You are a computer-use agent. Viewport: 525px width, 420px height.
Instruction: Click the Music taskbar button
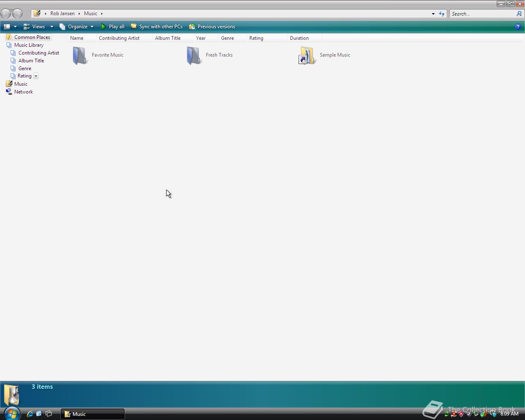93,414
